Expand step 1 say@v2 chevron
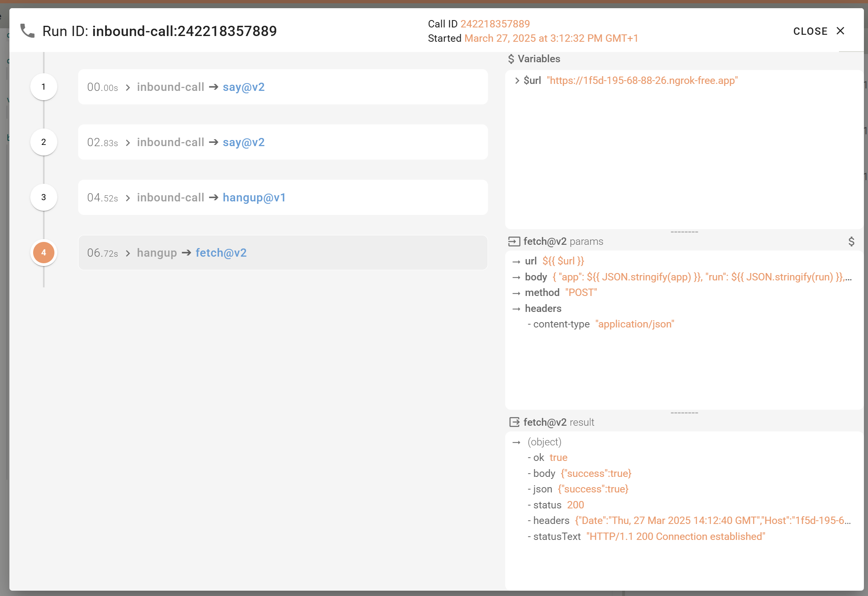The image size is (868, 596). (128, 88)
